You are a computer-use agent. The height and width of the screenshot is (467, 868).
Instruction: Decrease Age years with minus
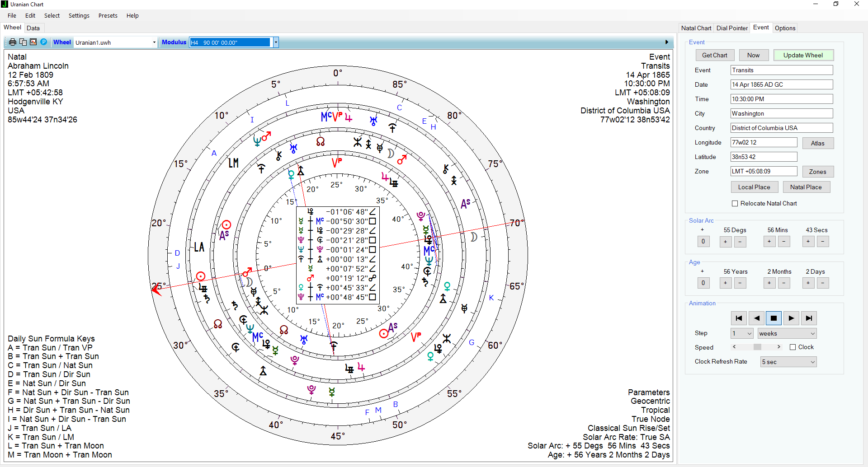click(740, 283)
